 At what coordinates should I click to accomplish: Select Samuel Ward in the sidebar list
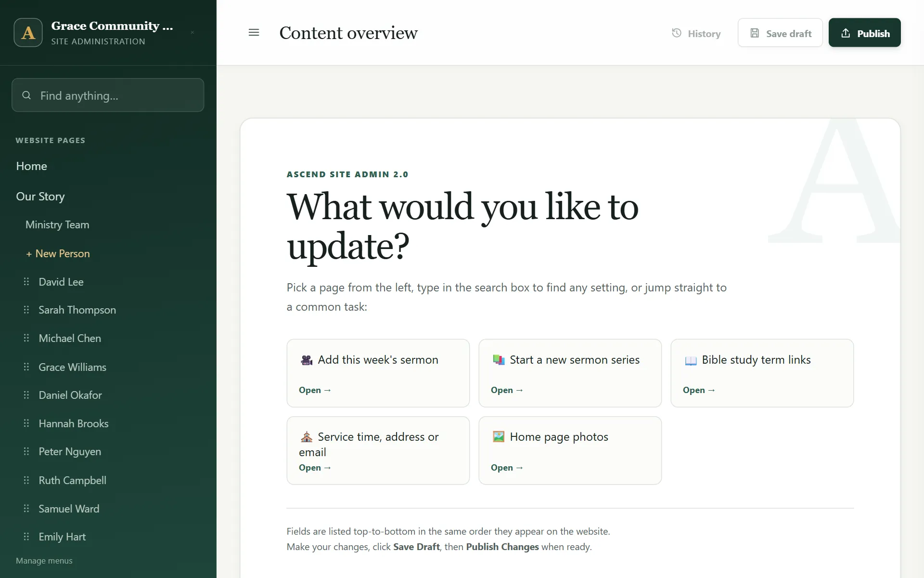coord(69,509)
